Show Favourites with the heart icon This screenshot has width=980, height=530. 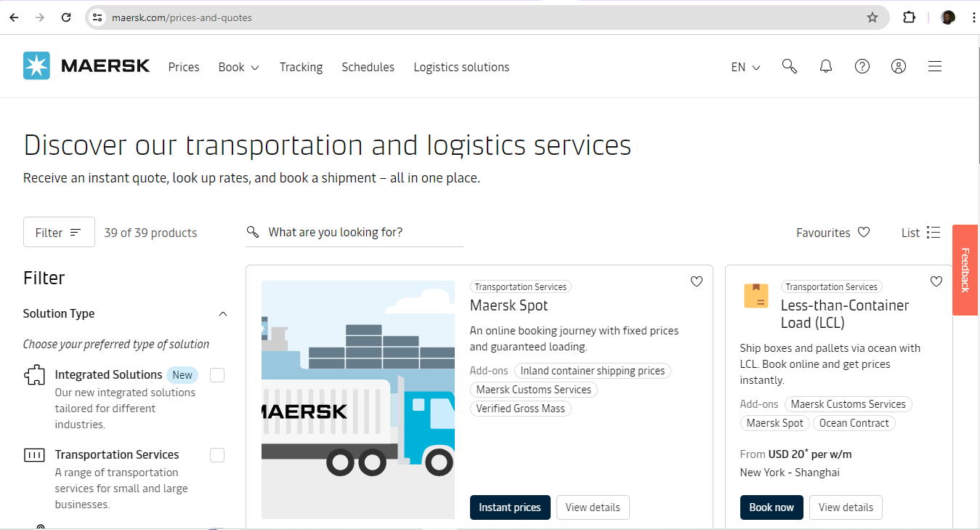pos(833,232)
